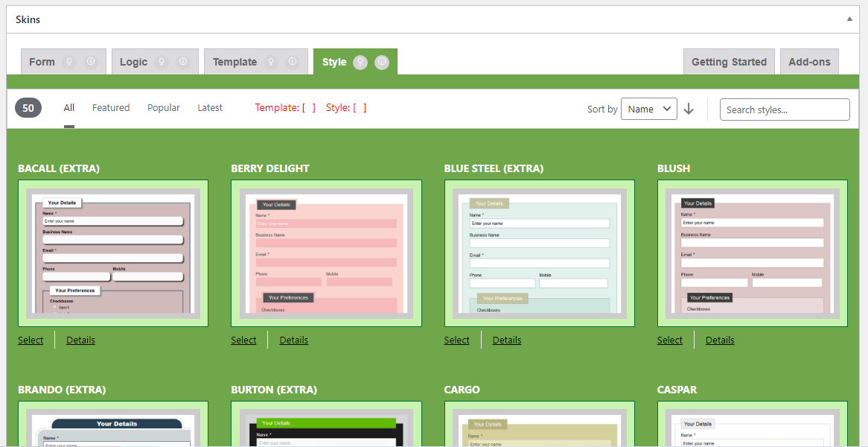
Task: Click the lightbulb icon on the Logic tab
Action: click(162, 62)
